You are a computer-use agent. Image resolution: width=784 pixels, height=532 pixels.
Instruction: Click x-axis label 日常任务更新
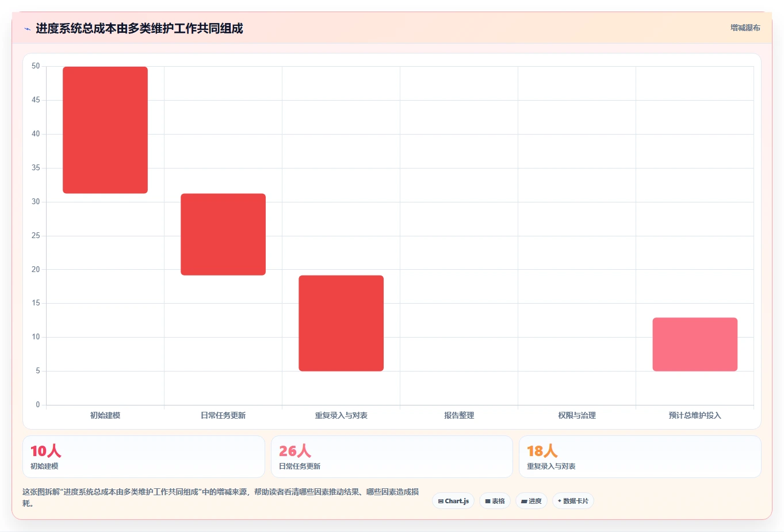[x=223, y=415]
